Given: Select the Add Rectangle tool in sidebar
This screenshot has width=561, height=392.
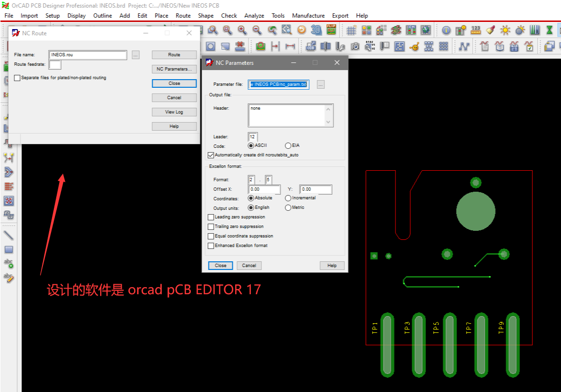Looking at the screenshot, I should tap(9, 250).
